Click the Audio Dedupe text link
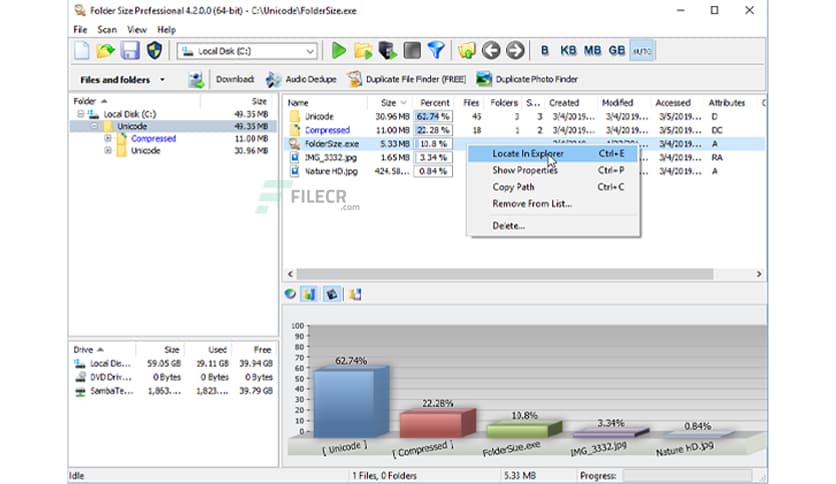 (311, 79)
